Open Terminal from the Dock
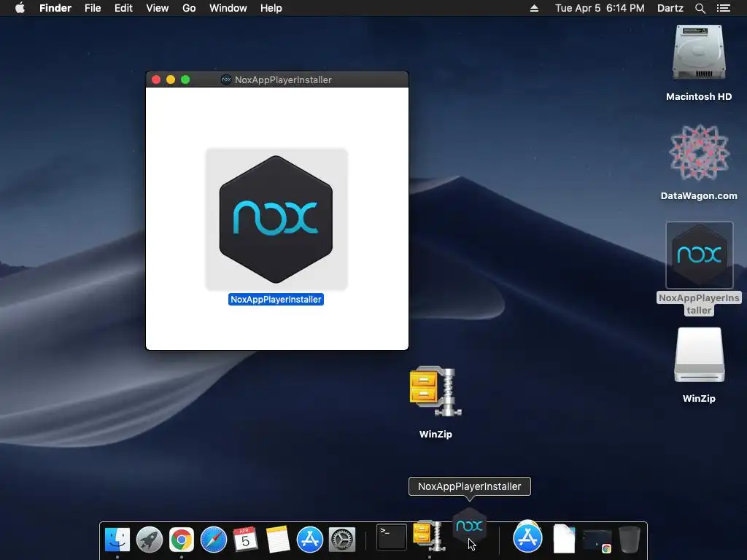Screen dimensions: 747x560 pos(392,537)
